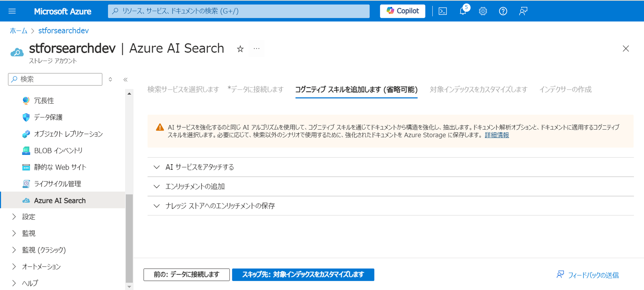Switch to 対象インデックスをカスタマイズします tab
Screen dimensions: 644x290
[478, 89]
